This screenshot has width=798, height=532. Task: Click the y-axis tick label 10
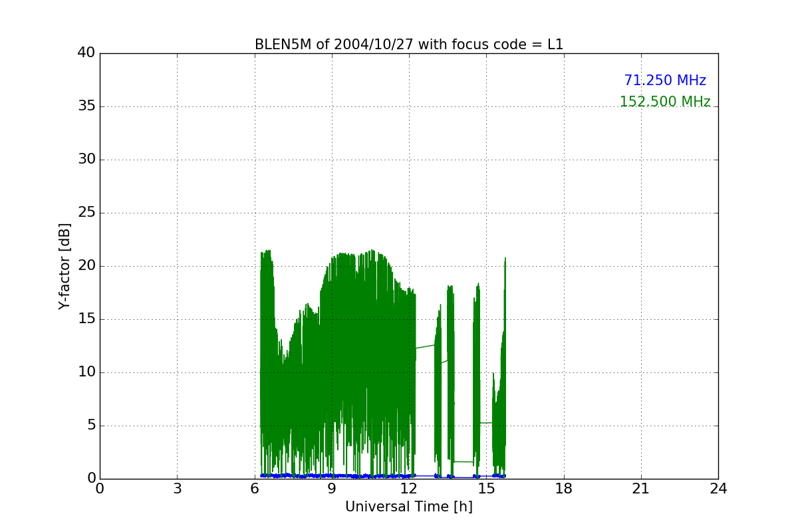coord(86,372)
